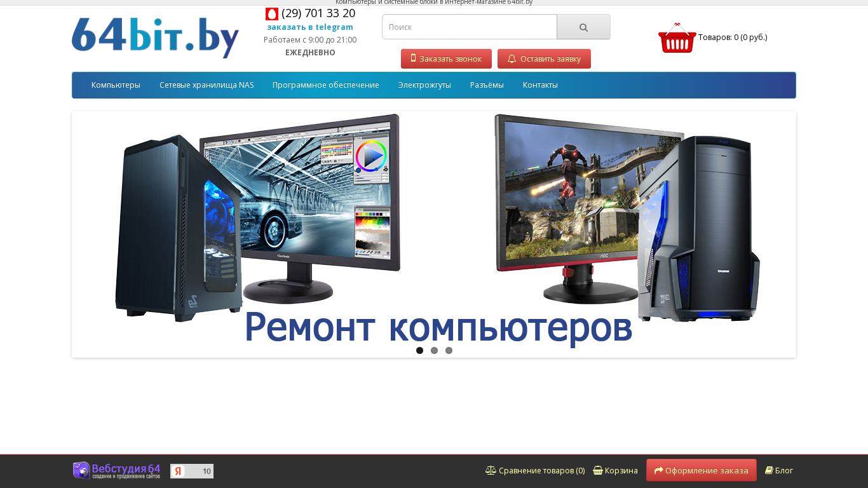Call the phone number (29) 701 33 20
The image size is (868, 488).
(318, 13)
